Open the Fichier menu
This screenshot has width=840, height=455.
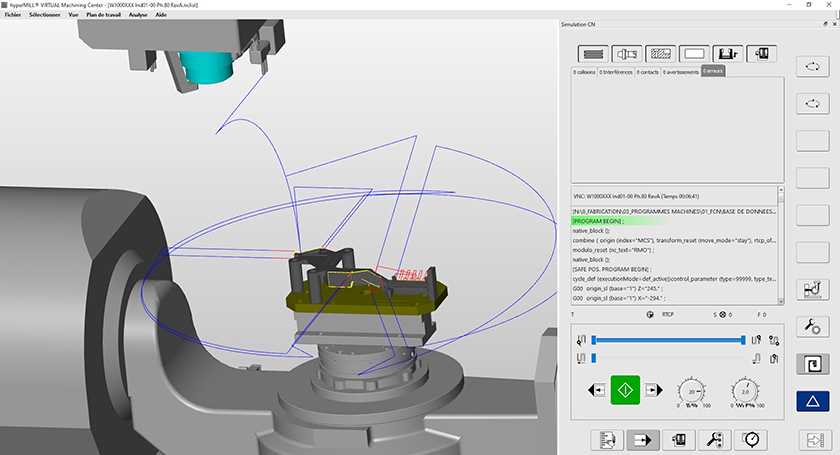point(14,15)
